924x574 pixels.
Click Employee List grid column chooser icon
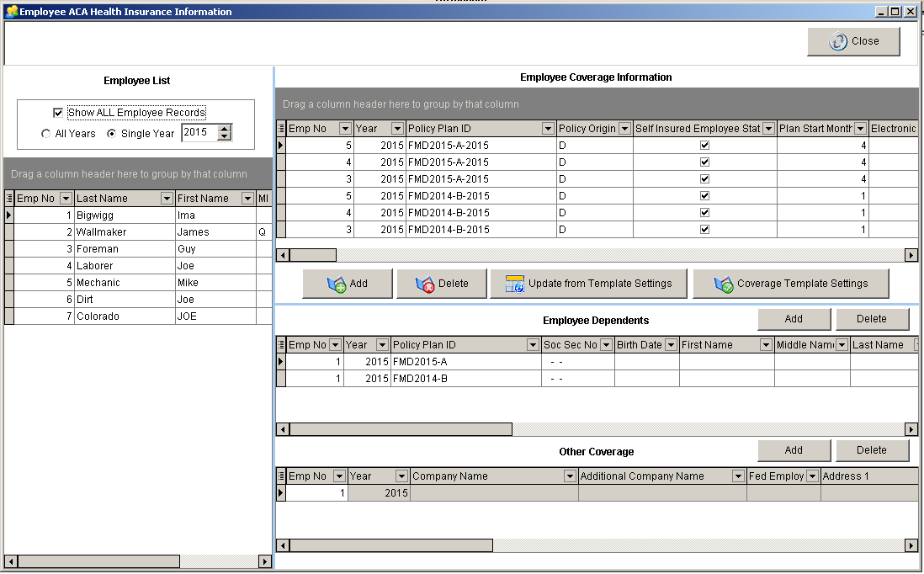tap(9, 199)
